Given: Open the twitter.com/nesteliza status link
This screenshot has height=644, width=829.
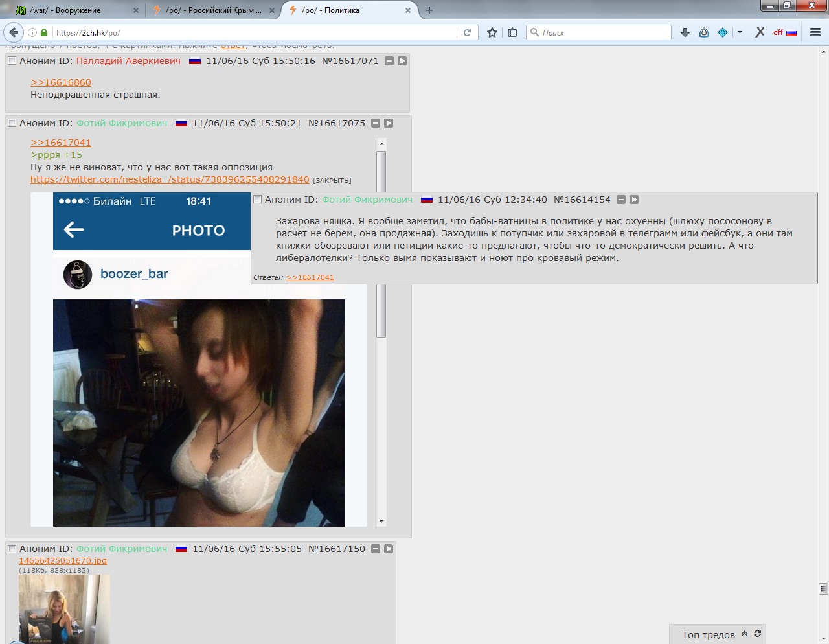Looking at the screenshot, I should pos(170,179).
